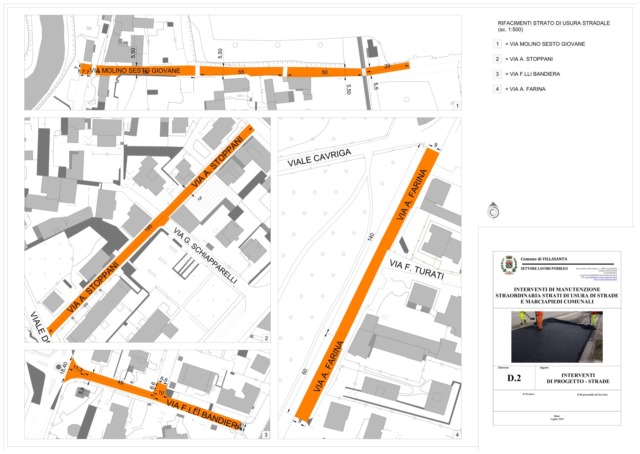
Task: Select legend box number 1
Action: pyautogui.click(x=498, y=45)
